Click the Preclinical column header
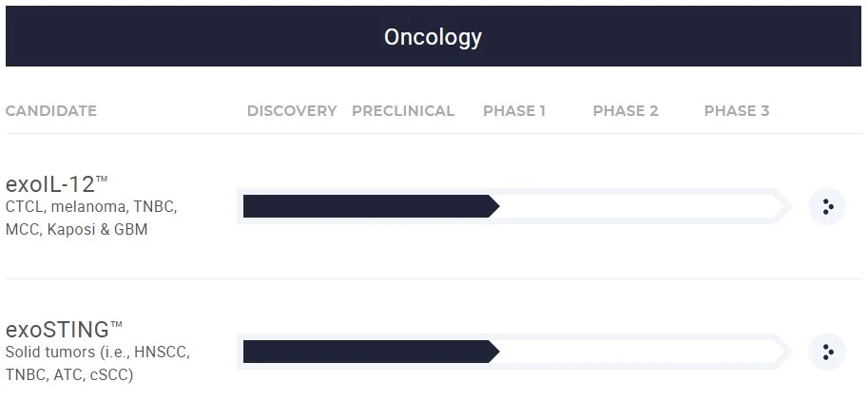Screen dimensions: 868x420 pos(403,111)
